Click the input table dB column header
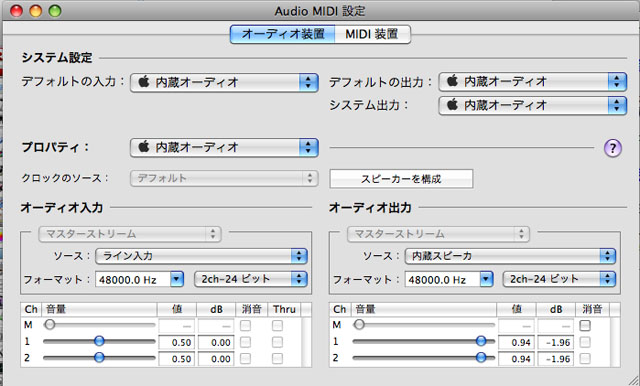The image size is (640, 386). (216, 309)
